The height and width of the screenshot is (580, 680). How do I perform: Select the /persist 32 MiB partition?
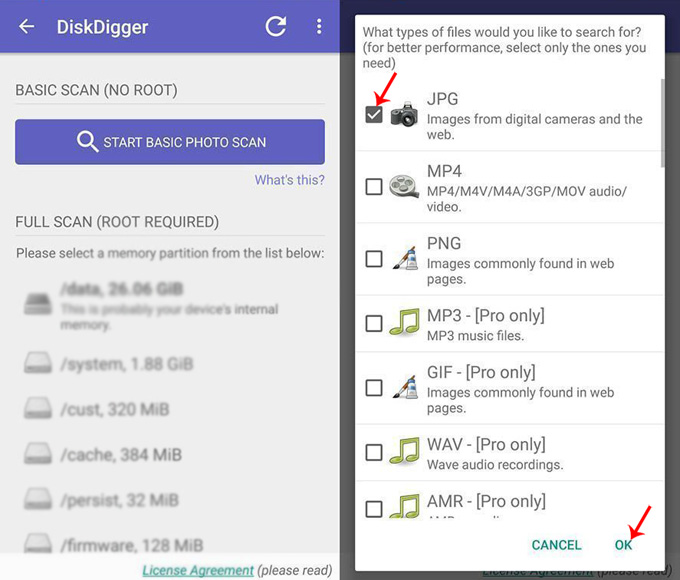tap(170, 500)
